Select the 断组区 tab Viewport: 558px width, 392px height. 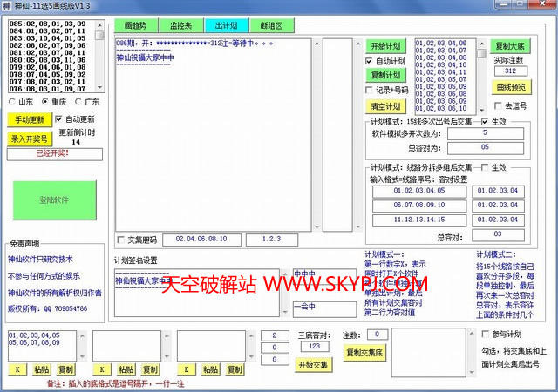tap(270, 26)
